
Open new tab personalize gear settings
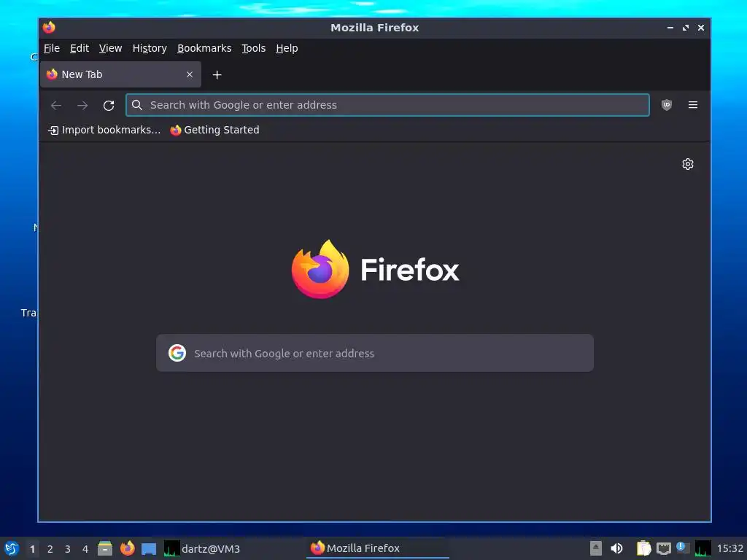[x=687, y=164]
